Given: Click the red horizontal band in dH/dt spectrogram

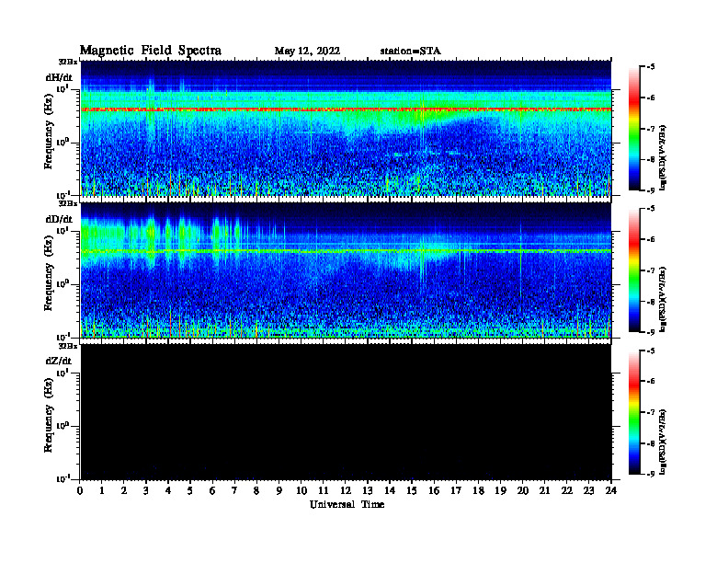Looking at the screenshot, I should [346, 109].
